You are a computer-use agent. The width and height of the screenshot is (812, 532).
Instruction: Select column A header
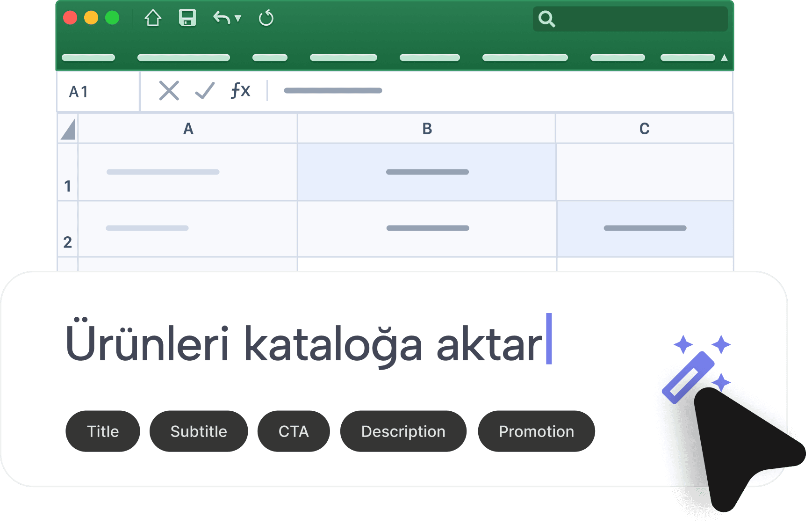point(188,129)
